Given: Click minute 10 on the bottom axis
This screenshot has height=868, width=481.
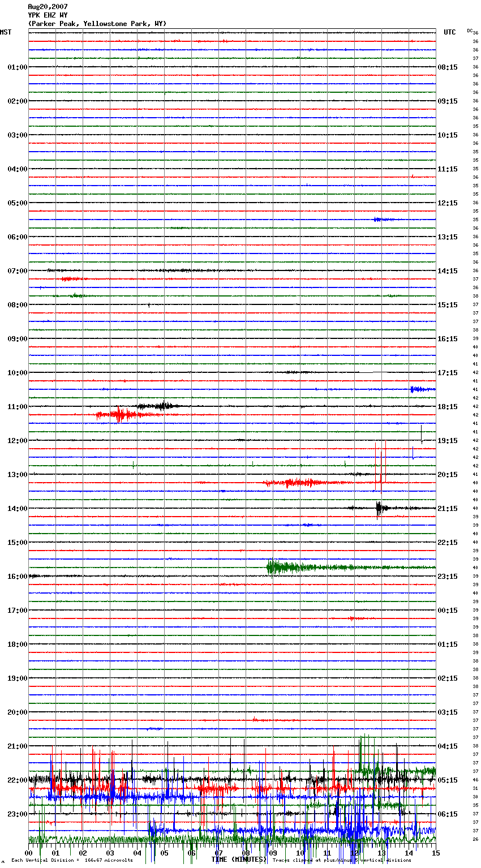Looking at the screenshot, I should tap(300, 853).
